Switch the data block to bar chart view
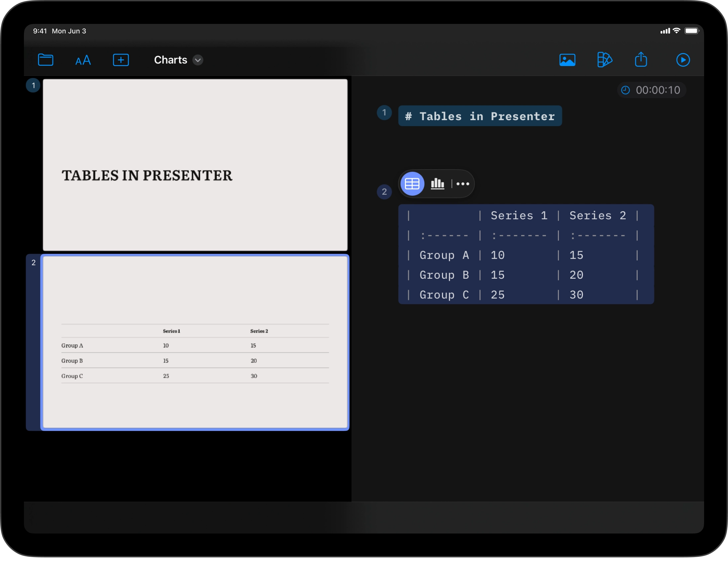The width and height of the screenshot is (728, 571). [x=437, y=183]
